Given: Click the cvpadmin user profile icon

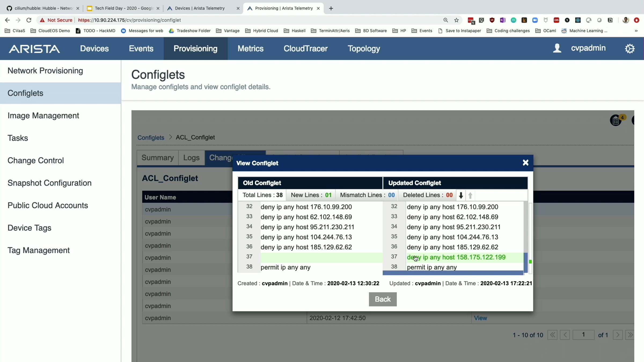Looking at the screenshot, I should coord(557,48).
